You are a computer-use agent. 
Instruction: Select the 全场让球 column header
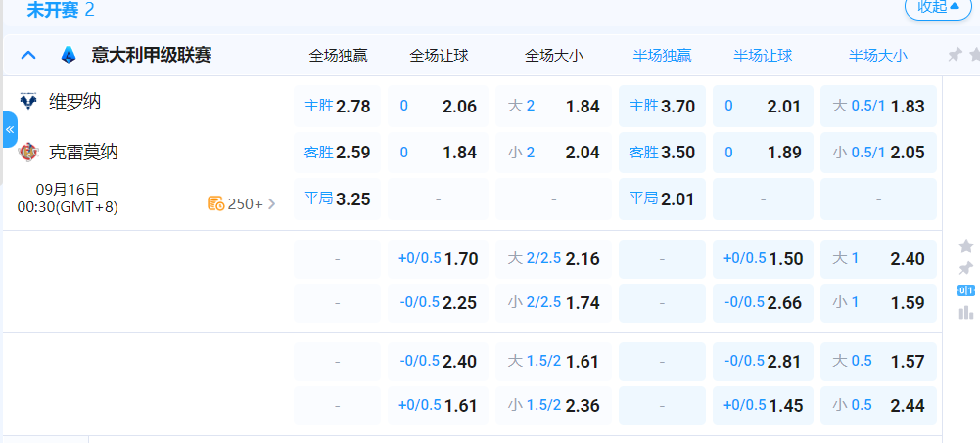pos(439,56)
